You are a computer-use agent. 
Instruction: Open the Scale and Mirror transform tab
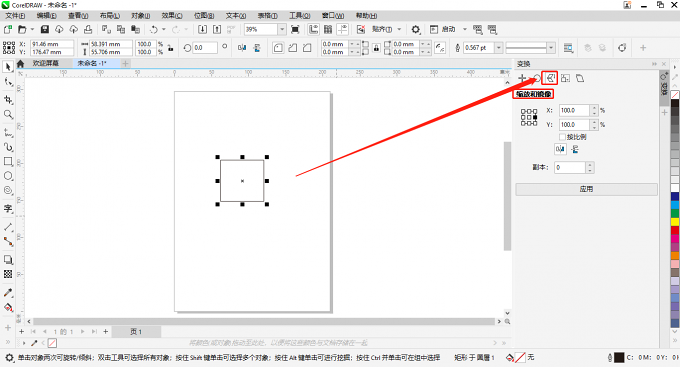click(x=550, y=79)
